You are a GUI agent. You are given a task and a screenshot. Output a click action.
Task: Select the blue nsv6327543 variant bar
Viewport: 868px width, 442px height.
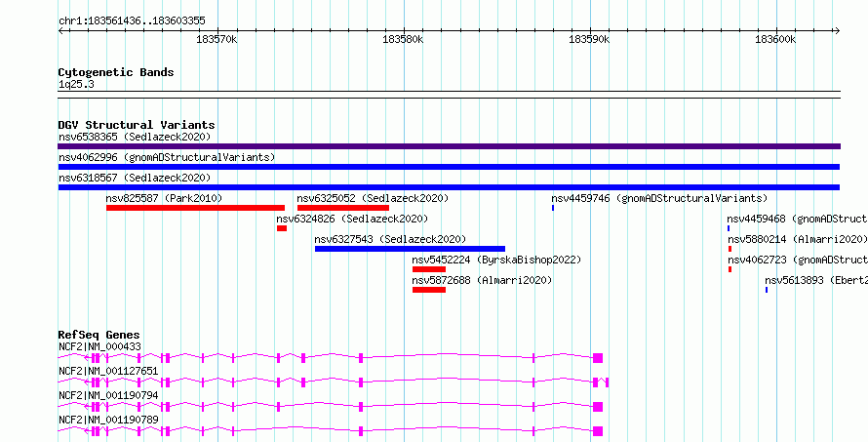[411, 249]
